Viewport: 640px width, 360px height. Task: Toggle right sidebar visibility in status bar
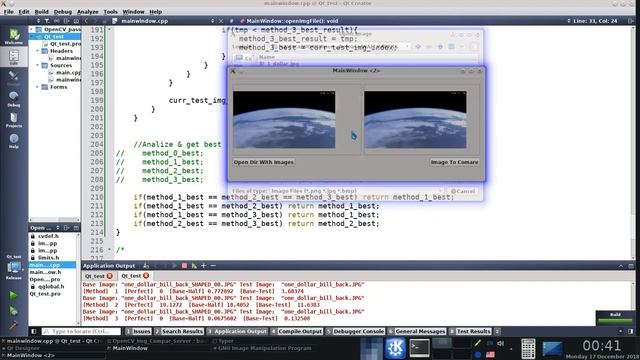[631, 331]
